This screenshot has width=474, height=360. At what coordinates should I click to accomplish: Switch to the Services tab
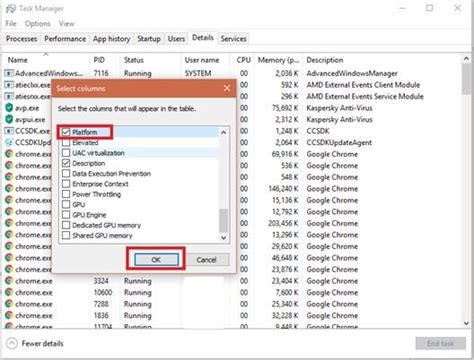pyautogui.click(x=233, y=39)
